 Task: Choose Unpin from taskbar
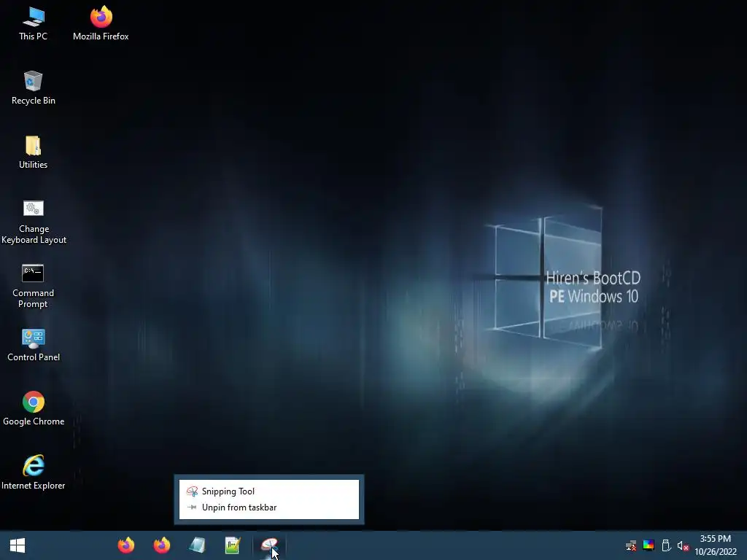269,507
